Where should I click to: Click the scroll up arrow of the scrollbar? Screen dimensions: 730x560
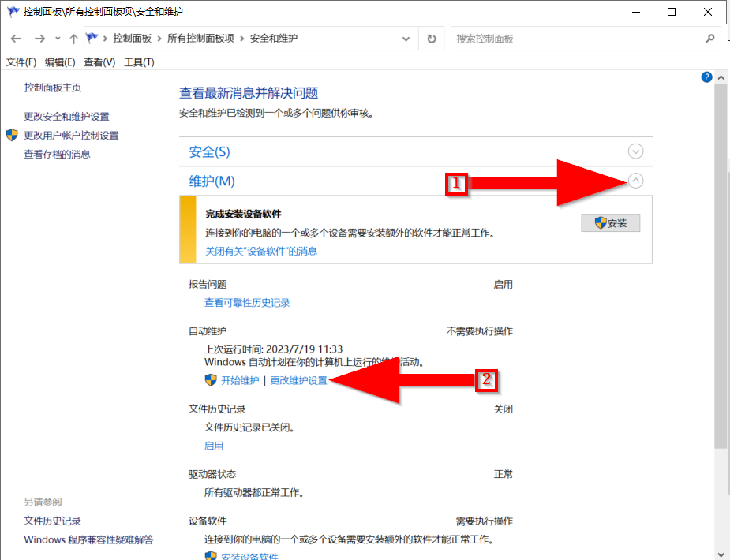[721, 77]
